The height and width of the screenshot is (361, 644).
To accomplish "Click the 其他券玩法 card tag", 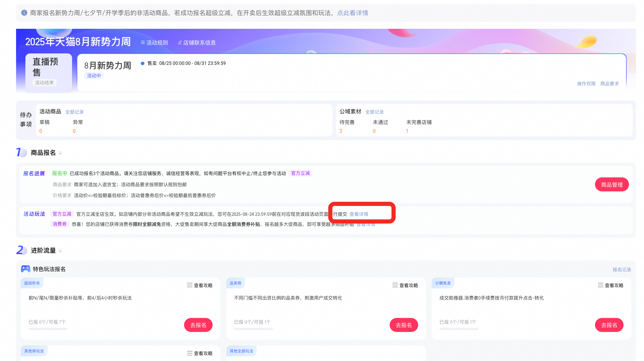I will pyautogui.click(x=34, y=351).
